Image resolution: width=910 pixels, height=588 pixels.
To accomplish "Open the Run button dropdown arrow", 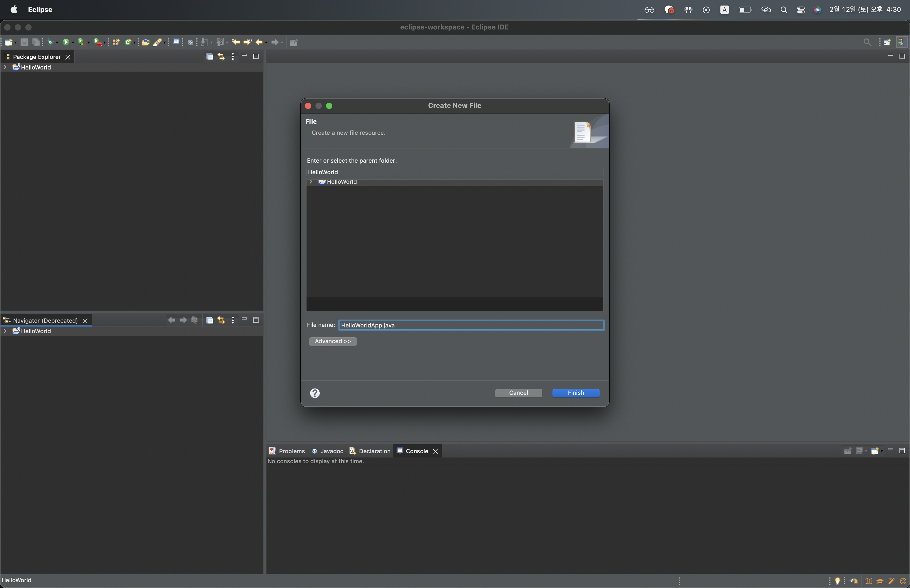I will point(73,43).
